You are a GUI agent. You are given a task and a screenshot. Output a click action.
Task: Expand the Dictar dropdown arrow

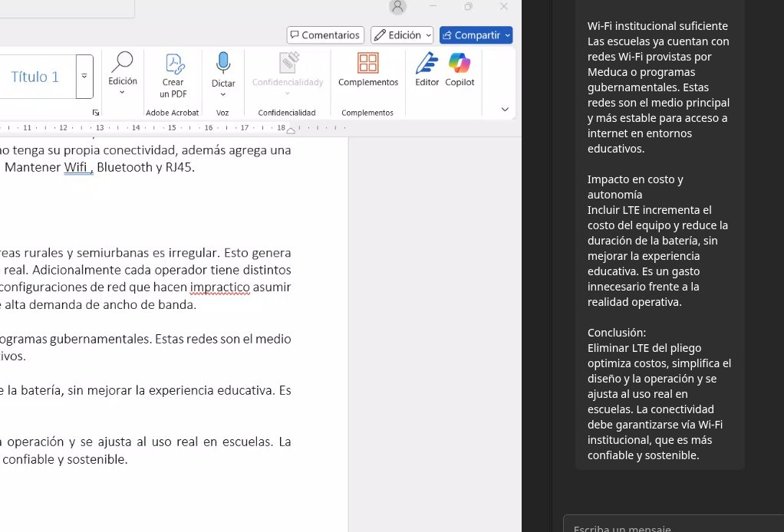tap(222, 94)
